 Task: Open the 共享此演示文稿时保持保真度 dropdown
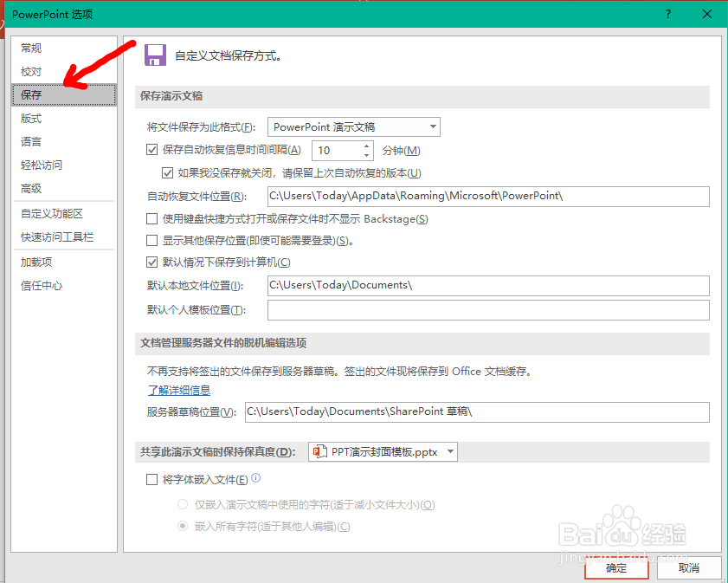tap(449, 451)
